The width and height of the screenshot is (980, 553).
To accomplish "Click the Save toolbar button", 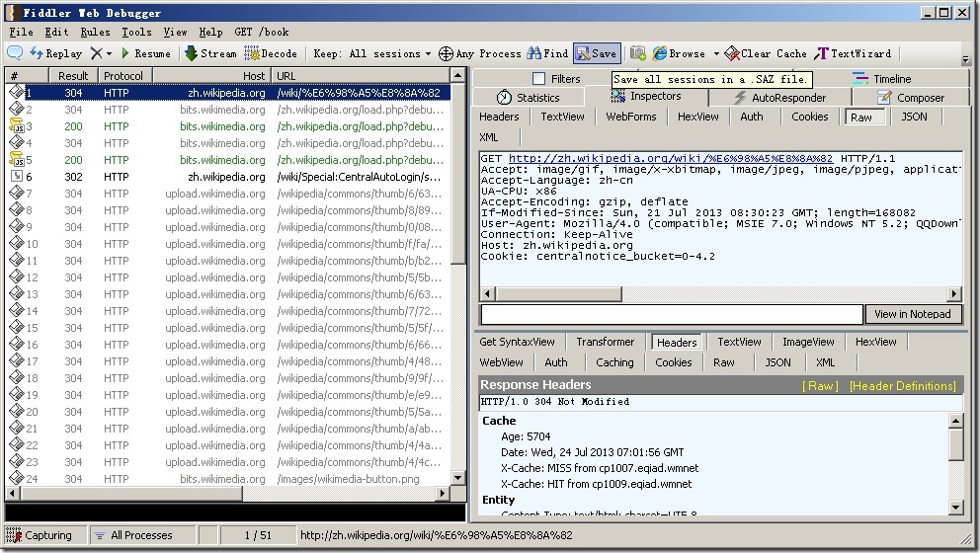I will point(597,53).
